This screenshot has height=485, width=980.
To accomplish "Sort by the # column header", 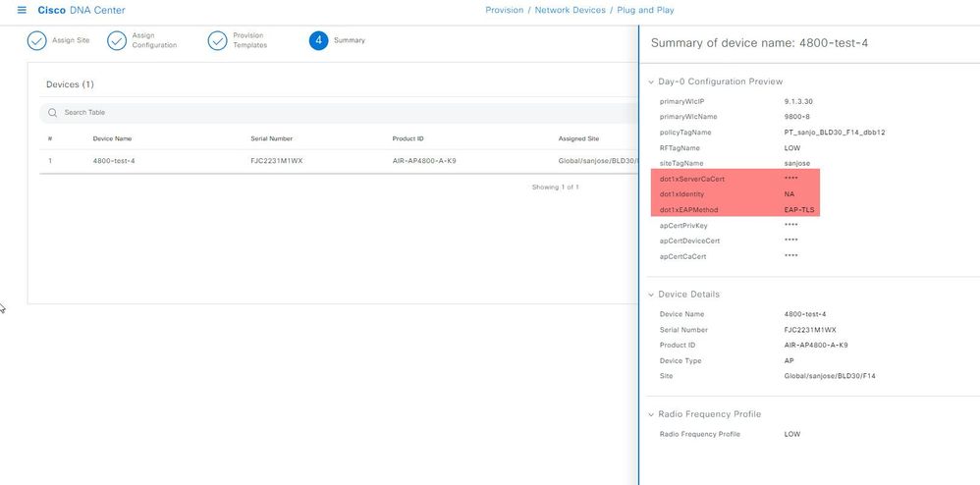I will point(49,138).
